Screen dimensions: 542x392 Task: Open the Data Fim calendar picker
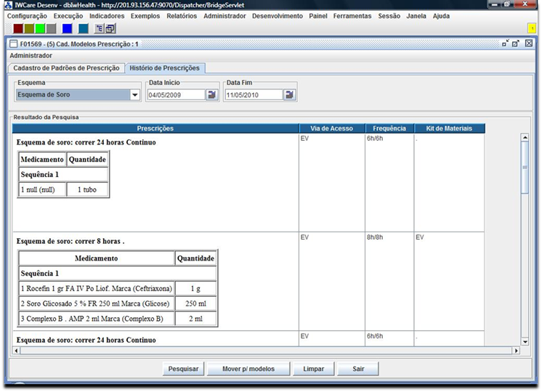pos(289,94)
